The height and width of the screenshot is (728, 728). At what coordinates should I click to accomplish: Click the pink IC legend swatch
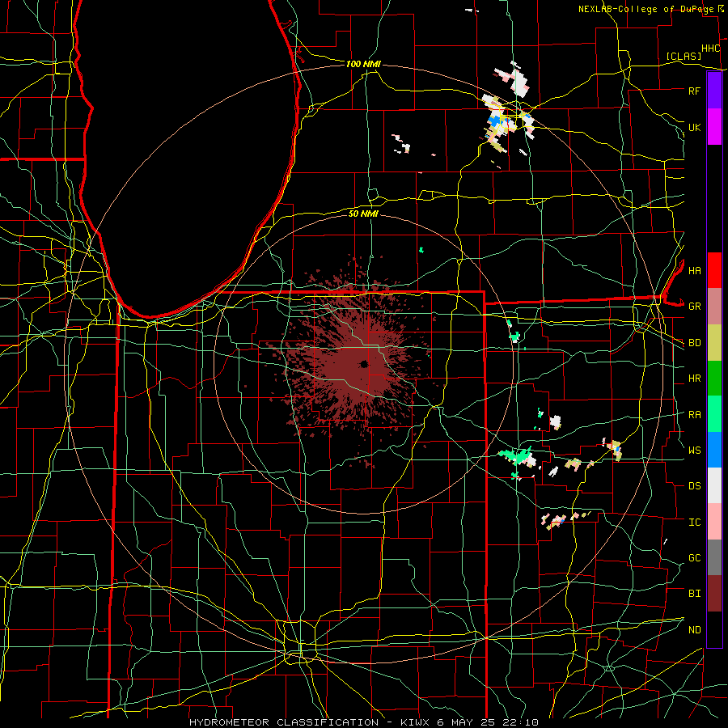click(714, 522)
